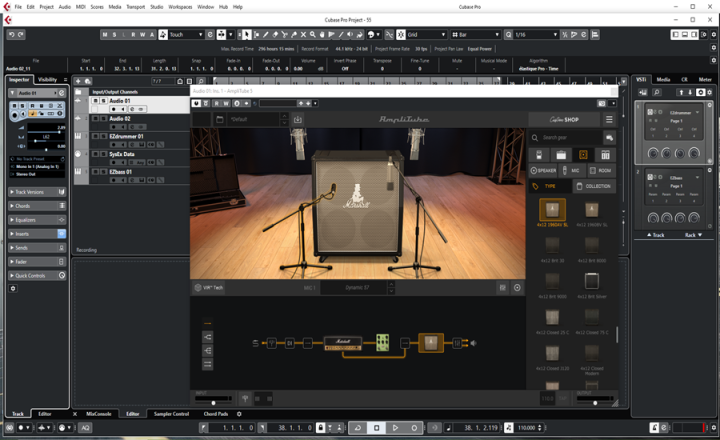The image size is (720, 440).
Task: Click the Marshall amp in signal chain
Action: [x=343, y=344]
